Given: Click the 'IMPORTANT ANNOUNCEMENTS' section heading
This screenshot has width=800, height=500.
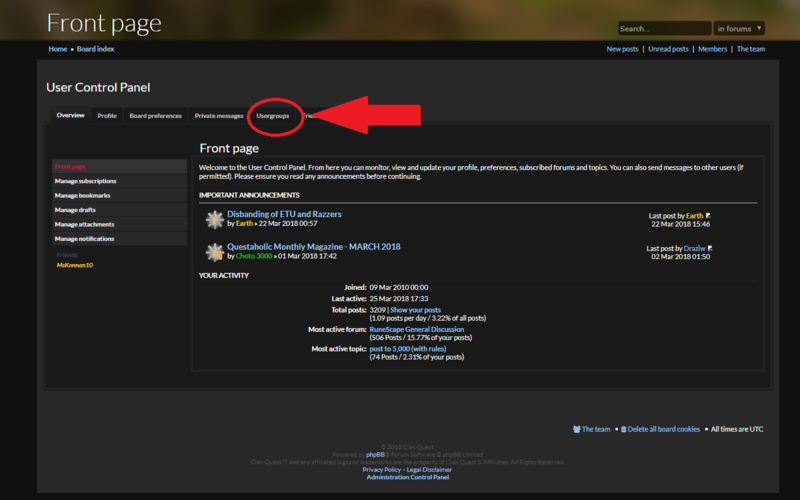Looking at the screenshot, I should [249, 195].
